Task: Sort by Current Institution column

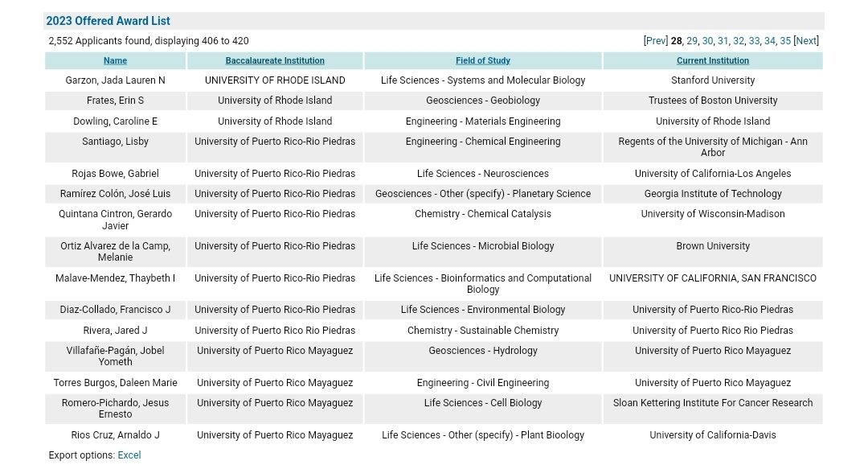Action: tap(713, 60)
